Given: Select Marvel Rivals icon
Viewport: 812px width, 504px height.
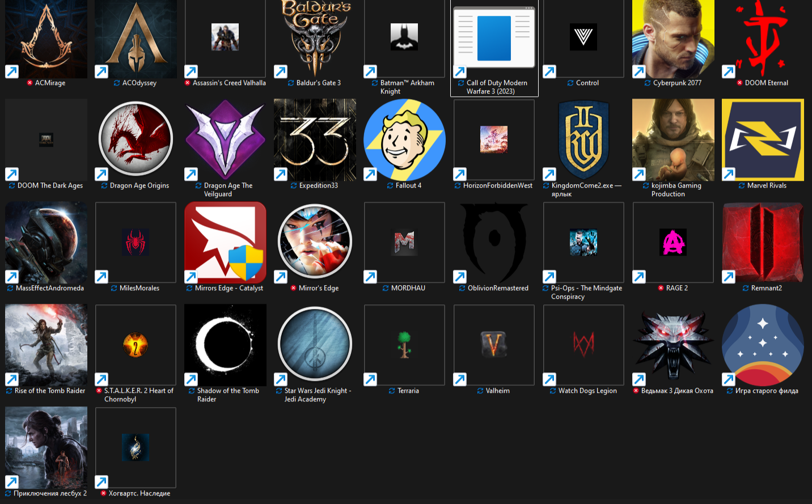Looking at the screenshot, I should [x=763, y=140].
